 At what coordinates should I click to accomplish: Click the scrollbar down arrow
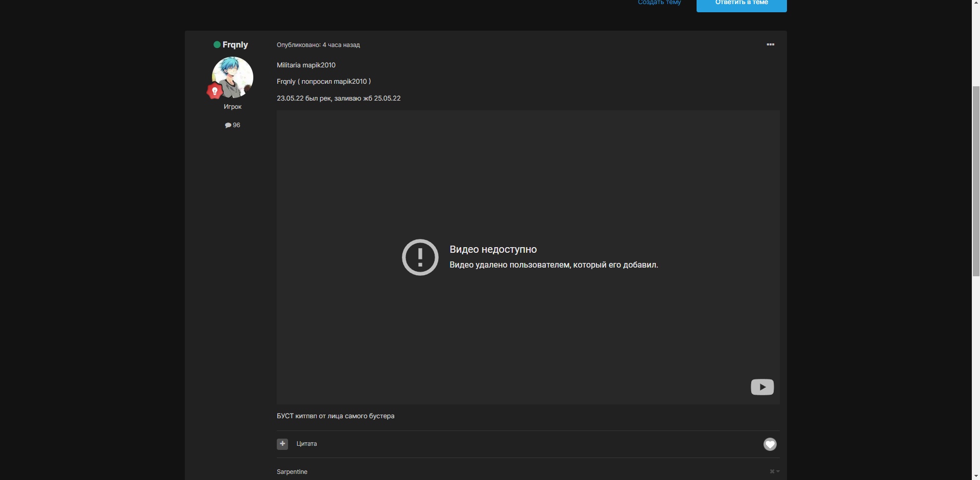pos(975,476)
